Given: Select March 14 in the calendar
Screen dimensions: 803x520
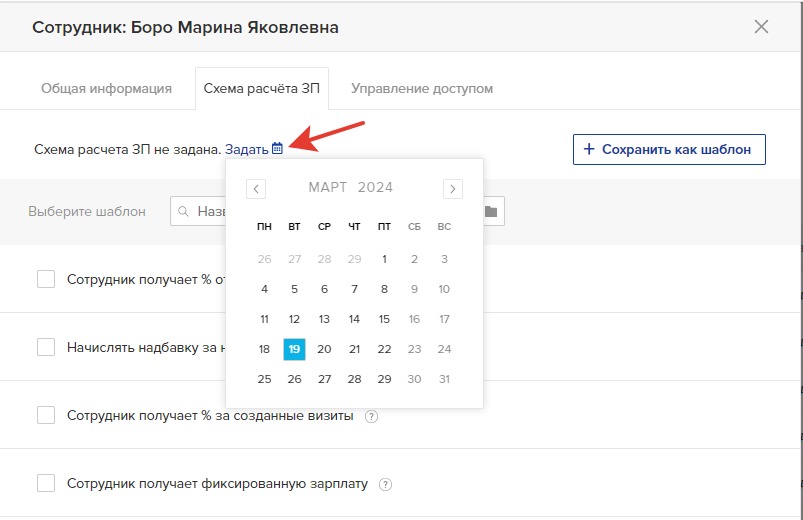Looking at the screenshot, I should 354,320.
